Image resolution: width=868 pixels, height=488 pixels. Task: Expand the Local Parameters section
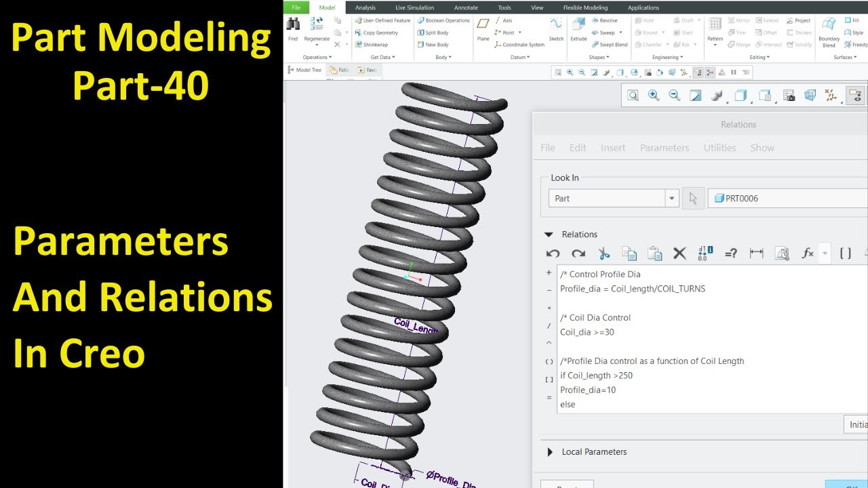549,452
